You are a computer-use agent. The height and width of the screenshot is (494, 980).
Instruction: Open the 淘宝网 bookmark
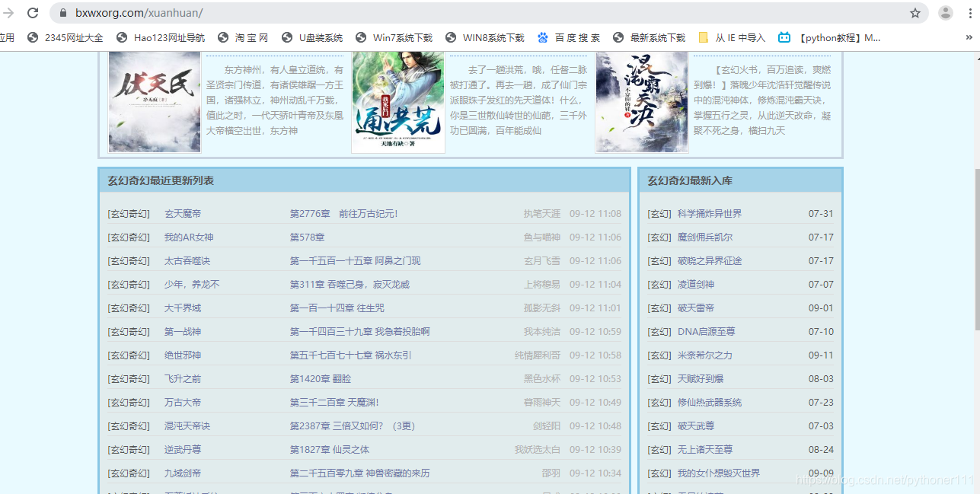(x=243, y=37)
